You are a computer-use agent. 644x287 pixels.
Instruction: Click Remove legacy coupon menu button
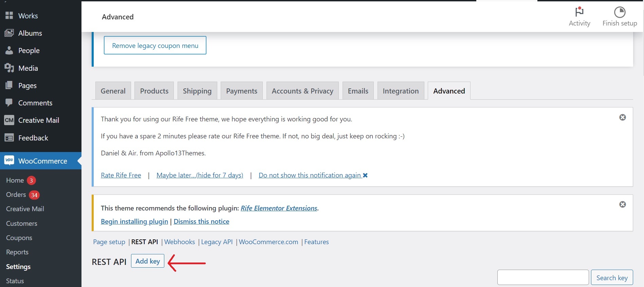[155, 46]
